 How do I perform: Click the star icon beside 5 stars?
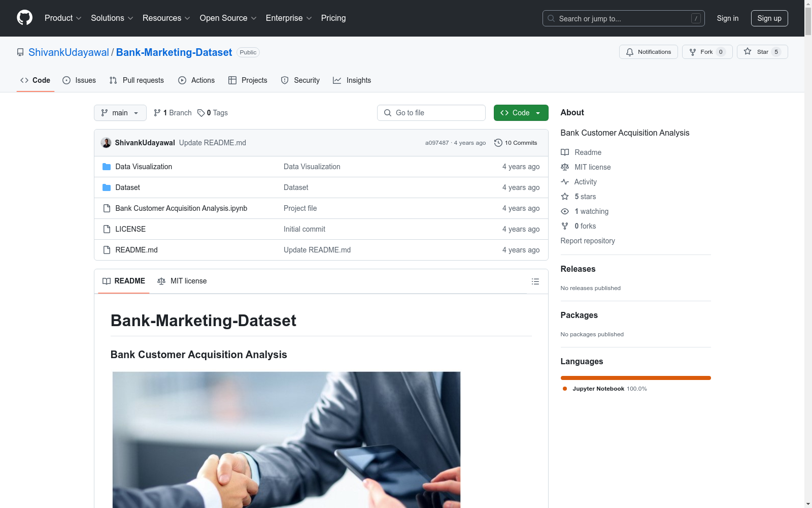click(x=565, y=197)
